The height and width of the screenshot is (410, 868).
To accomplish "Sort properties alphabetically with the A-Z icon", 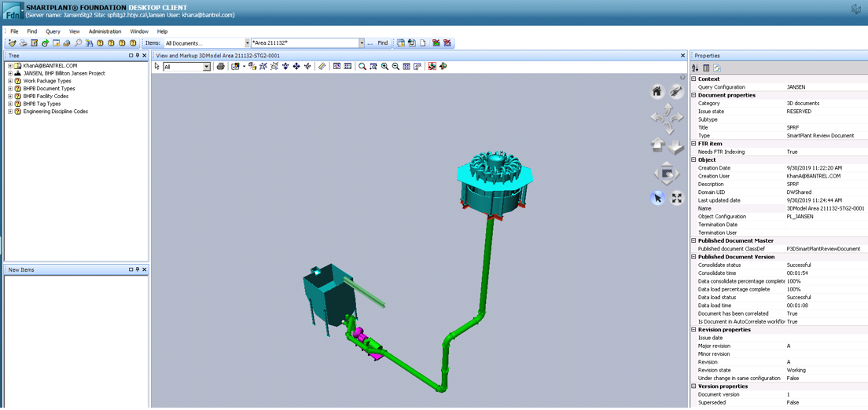I will pyautogui.click(x=695, y=68).
